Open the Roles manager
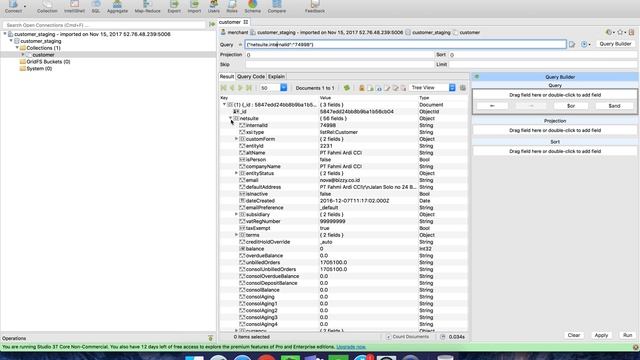640x360 pixels. (232, 6)
